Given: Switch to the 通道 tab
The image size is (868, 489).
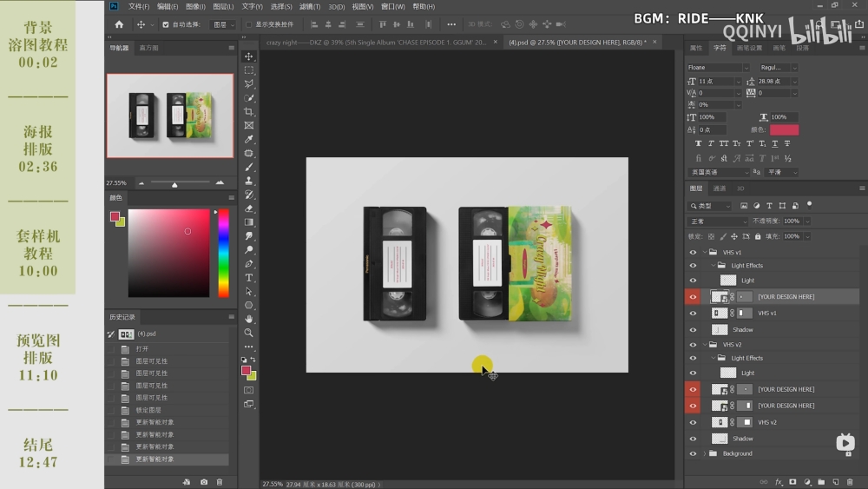Looking at the screenshot, I should [x=719, y=188].
